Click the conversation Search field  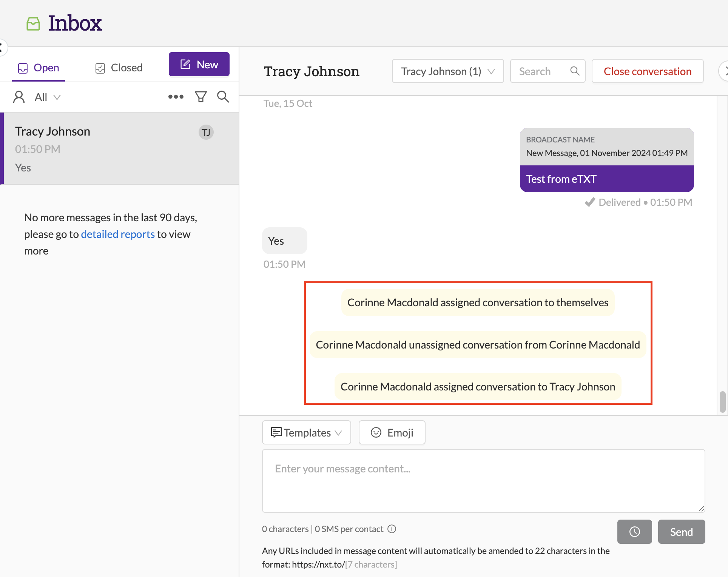pos(548,71)
